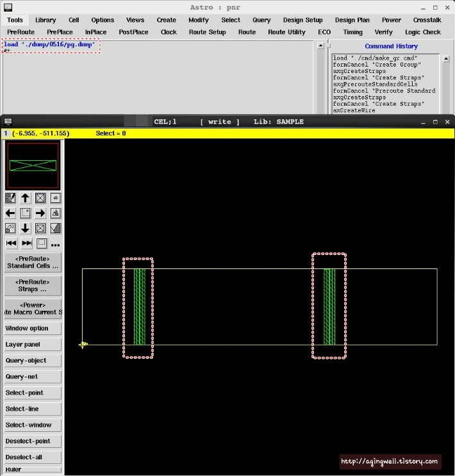Screen dimensions: 455x476
Task: Open the Options menu
Action: pyautogui.click(x=103, y=20)
